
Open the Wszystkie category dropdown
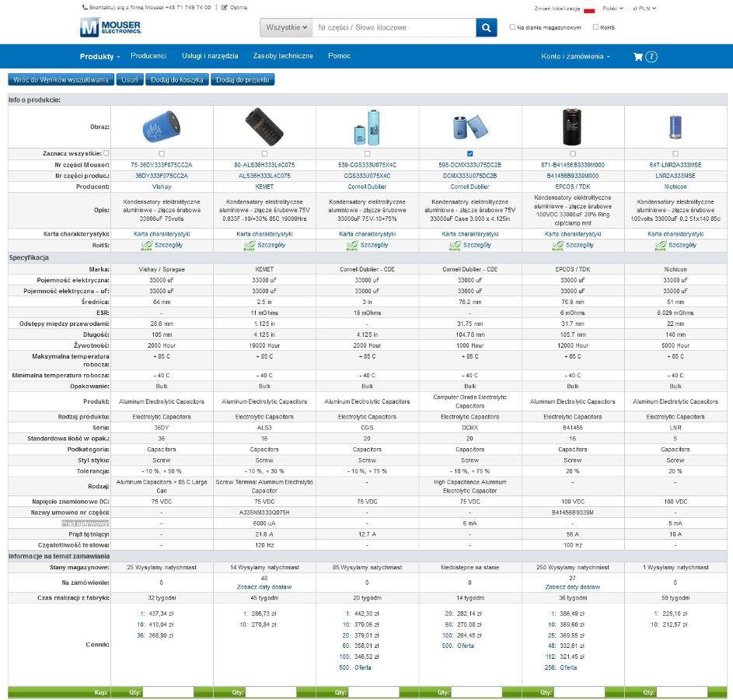[x=286, y=27]
